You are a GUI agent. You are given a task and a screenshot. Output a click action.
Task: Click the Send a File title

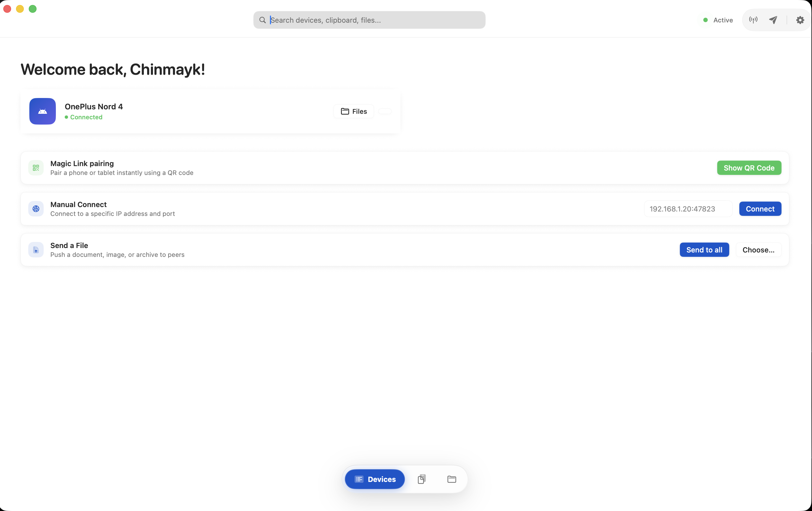[69, 245]
